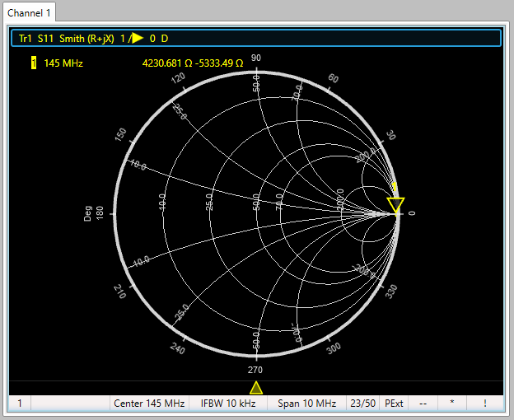Click the 23/50 sweep progress counter
This screenshot has height=420, width=514.
point(362,404)
